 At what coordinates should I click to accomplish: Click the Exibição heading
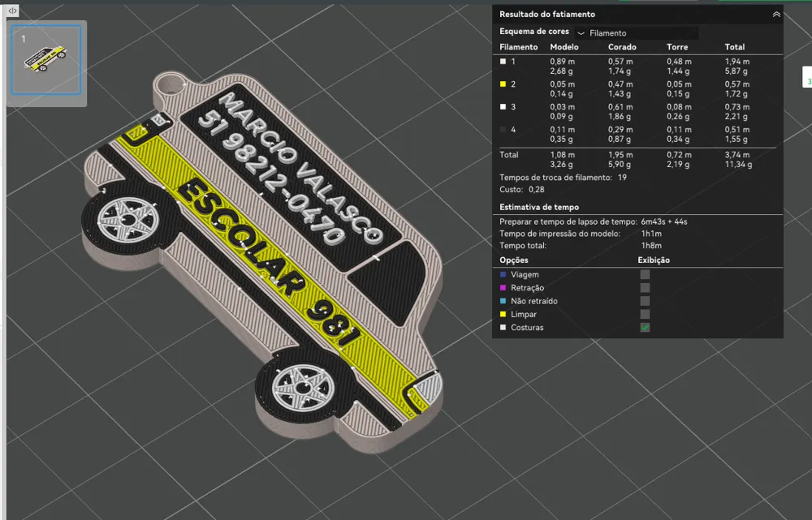pos(654,260)
